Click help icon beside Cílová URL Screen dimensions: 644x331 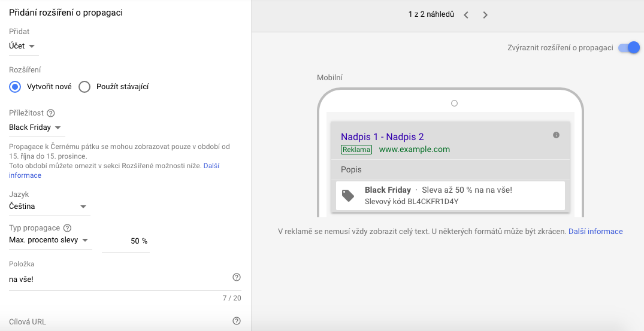click(x=237, y=321)
